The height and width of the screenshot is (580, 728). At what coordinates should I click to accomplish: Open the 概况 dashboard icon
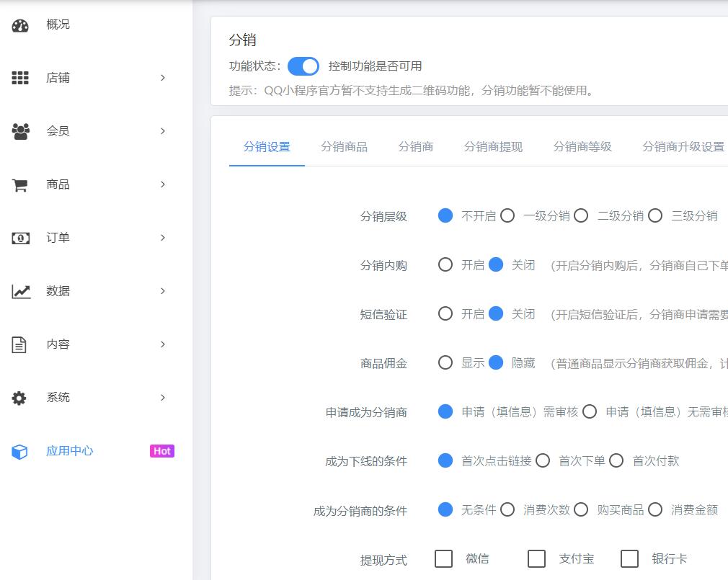(20, 25)
